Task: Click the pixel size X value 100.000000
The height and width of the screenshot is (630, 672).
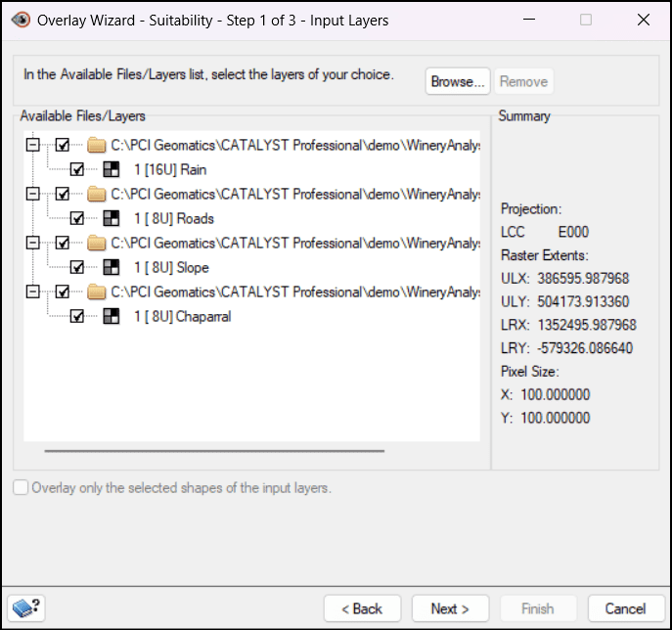Action: (556, 394)
